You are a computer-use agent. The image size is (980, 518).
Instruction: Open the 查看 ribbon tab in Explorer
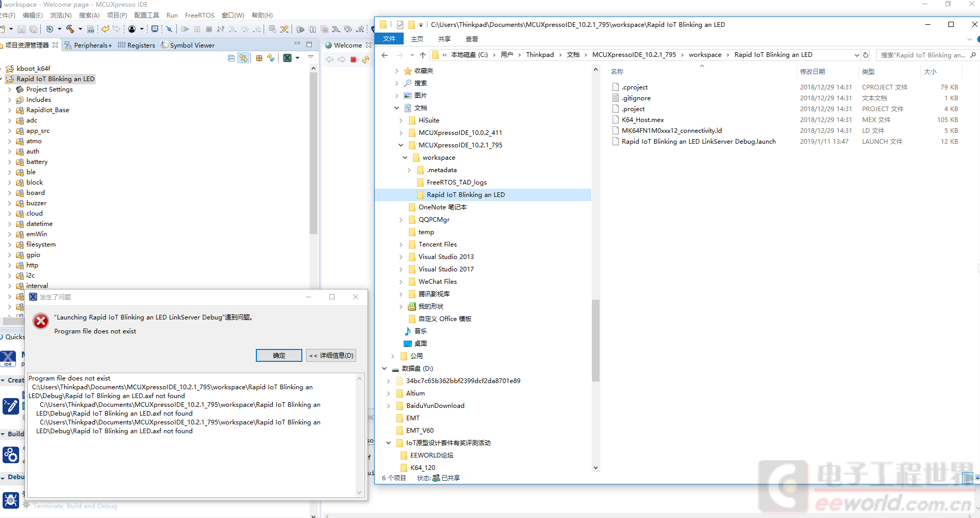[x=472, y=39]
